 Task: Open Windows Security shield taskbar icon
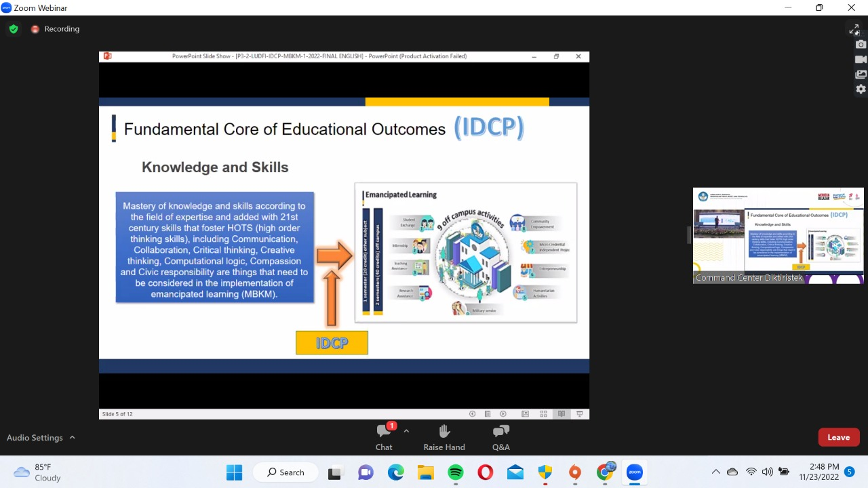545,472
